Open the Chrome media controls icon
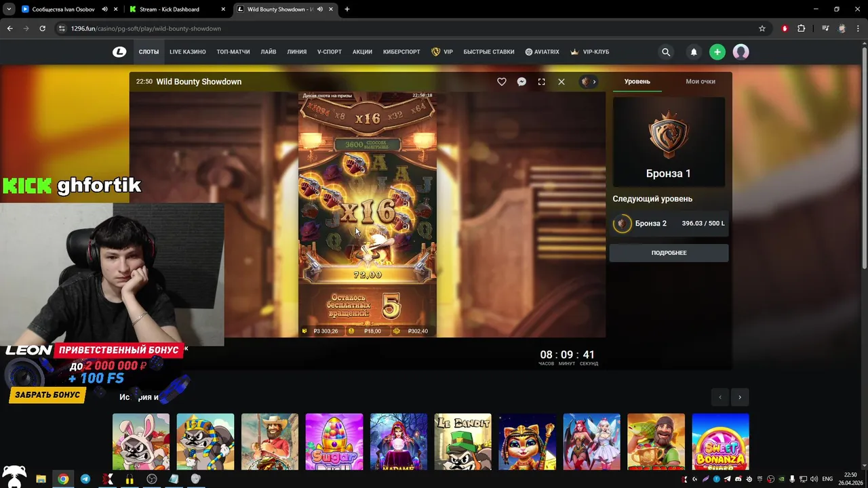 pyautogui.click(x=825, y=28)
